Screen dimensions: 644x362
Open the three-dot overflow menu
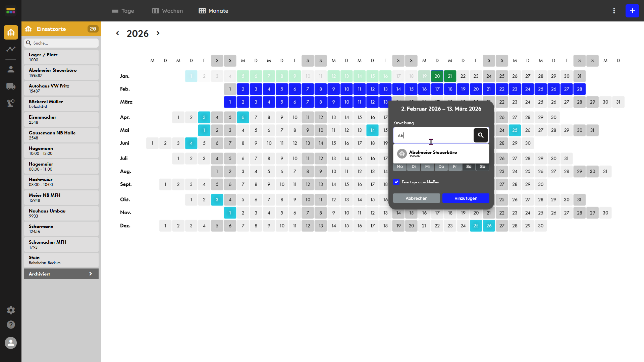click(x=614, y=11)
